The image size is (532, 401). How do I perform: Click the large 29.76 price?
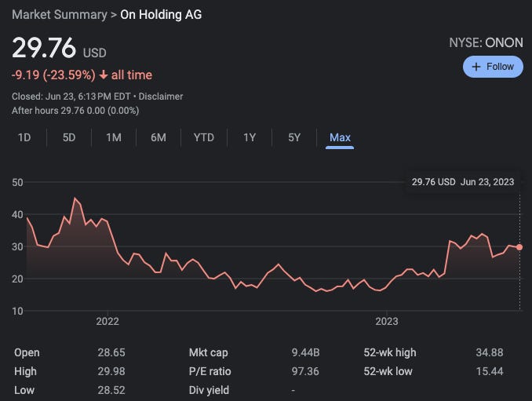click(44, 48)
